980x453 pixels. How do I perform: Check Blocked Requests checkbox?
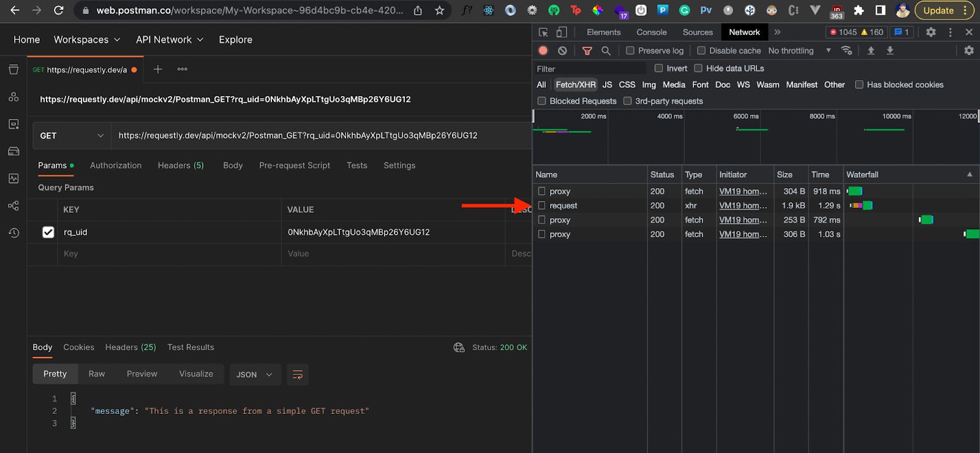[x=541, y=101]
